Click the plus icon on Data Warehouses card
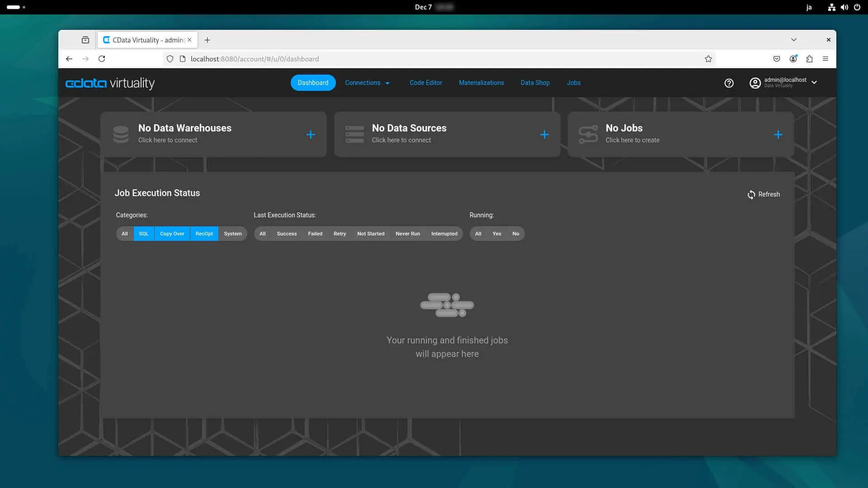The image size is (868, 488). 311,135
